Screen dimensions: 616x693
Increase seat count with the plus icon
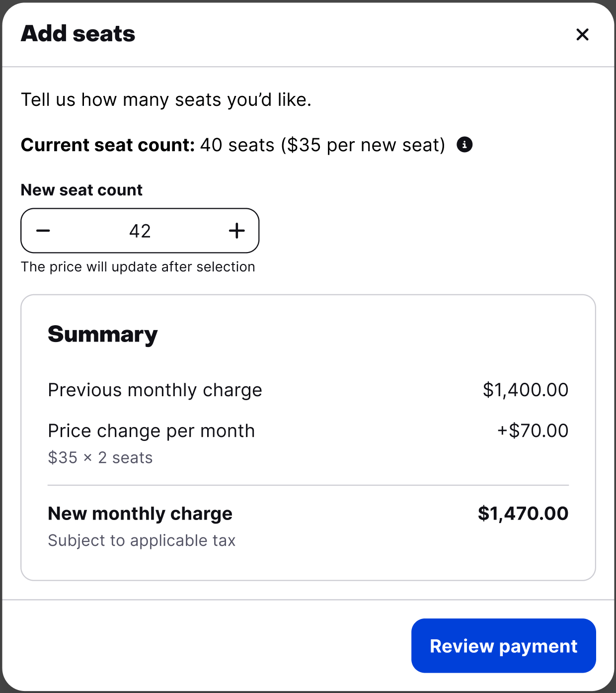point(236,231)
